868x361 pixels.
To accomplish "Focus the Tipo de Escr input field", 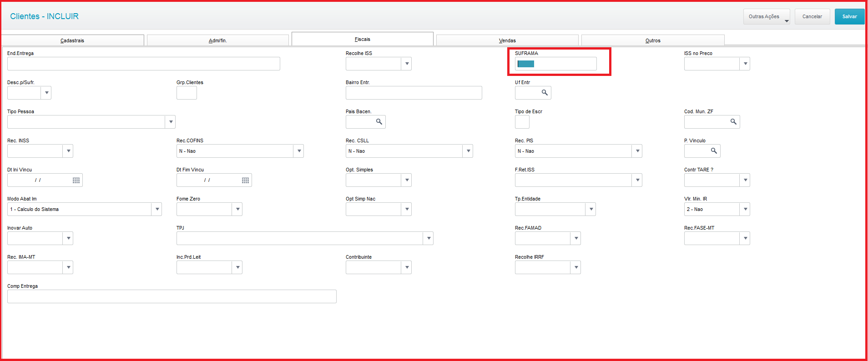I will pyautogui.click(x=522, y=122).
